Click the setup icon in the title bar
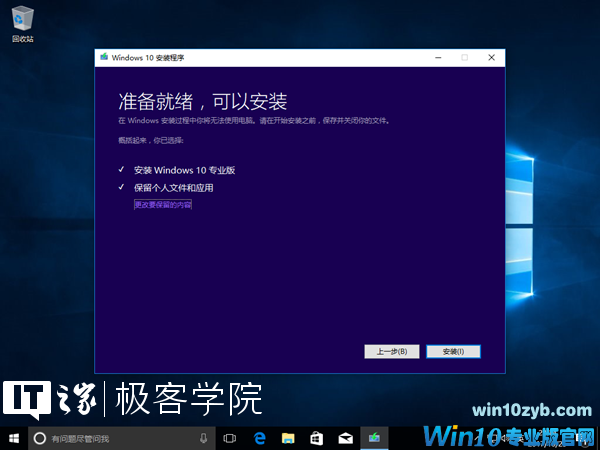This screenshot has height=450, width=600. 103,58
